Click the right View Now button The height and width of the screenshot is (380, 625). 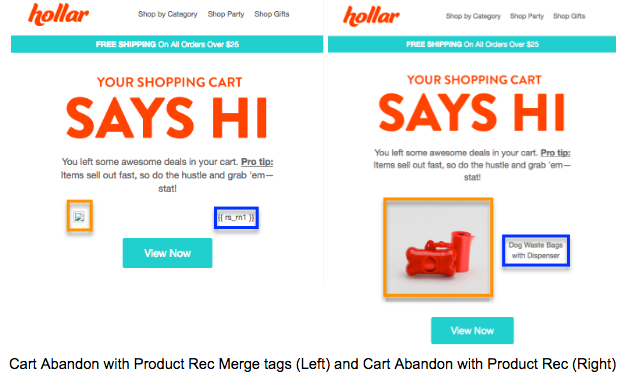pos(472,330)
